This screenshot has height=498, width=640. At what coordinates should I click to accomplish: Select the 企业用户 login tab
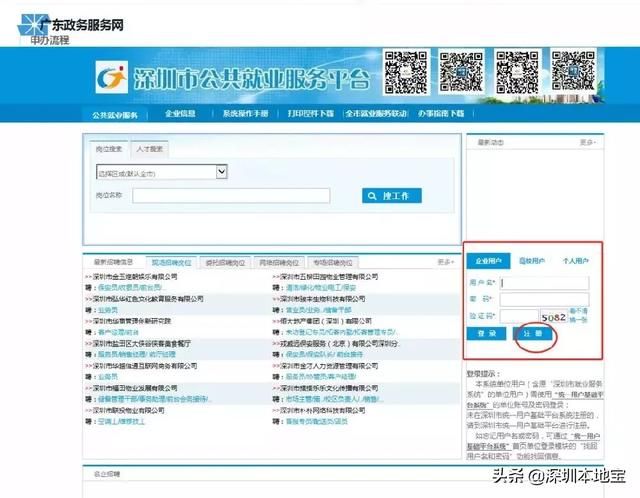click(488, 261)
